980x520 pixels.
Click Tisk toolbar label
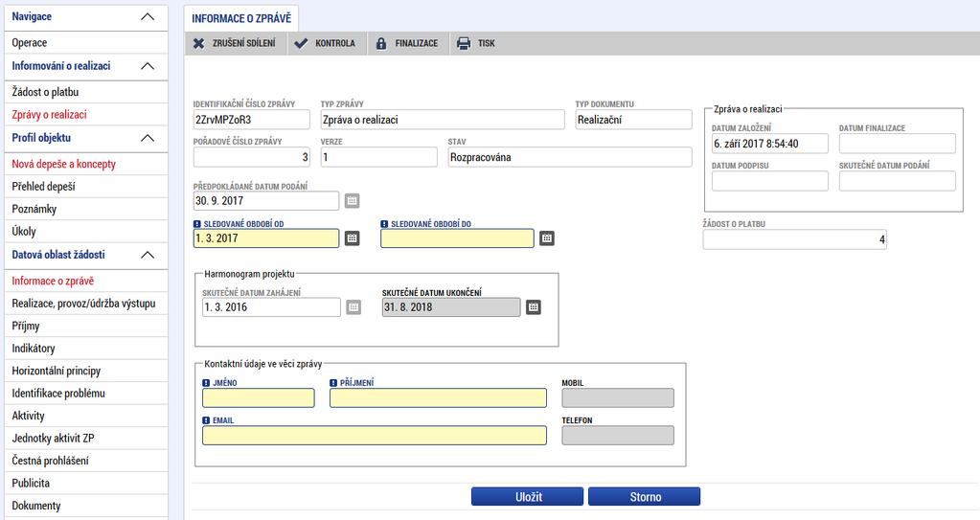coord(487,43)
